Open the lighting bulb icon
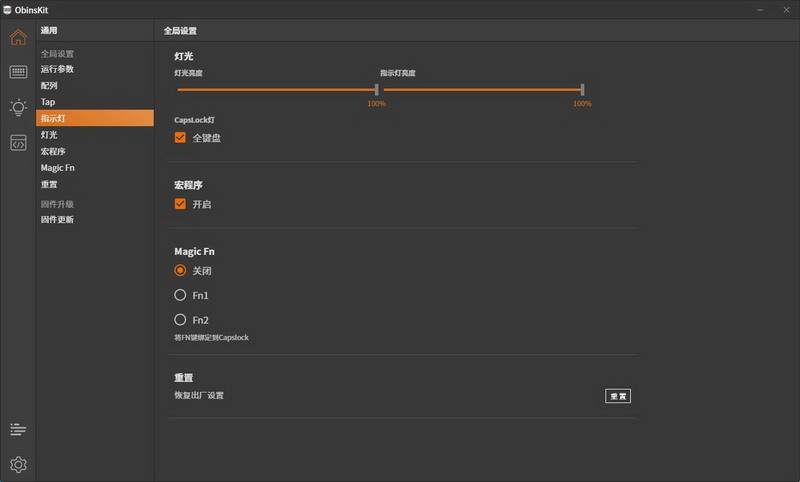The image size is (800, 482). tap(18, 107)
